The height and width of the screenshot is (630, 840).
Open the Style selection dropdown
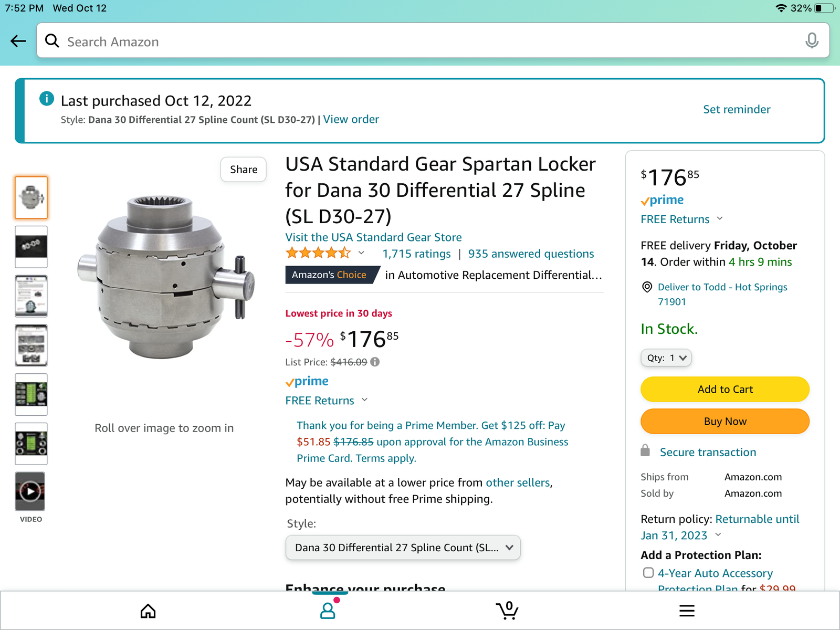(403, 548)
